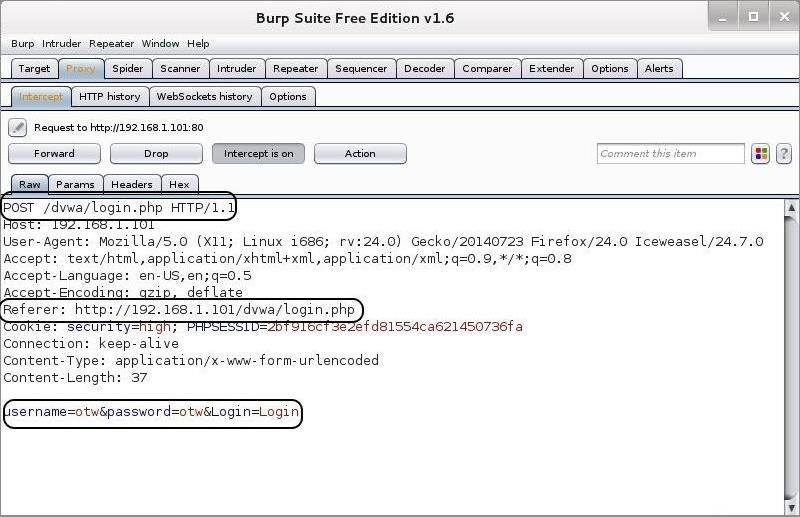Select the Proxy tab
Image resolution: width=800 pixels, height=517 pixels.
pyautogui.click(x=81, y=68)
